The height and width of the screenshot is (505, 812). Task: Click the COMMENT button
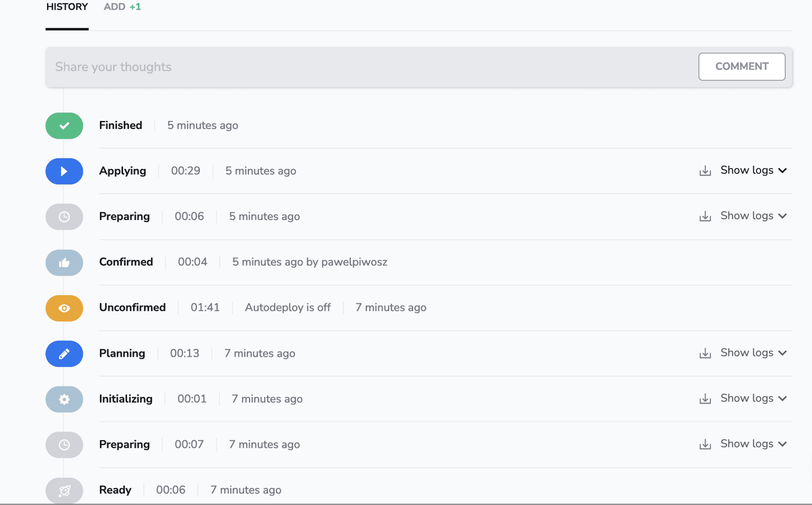point(742,66)
